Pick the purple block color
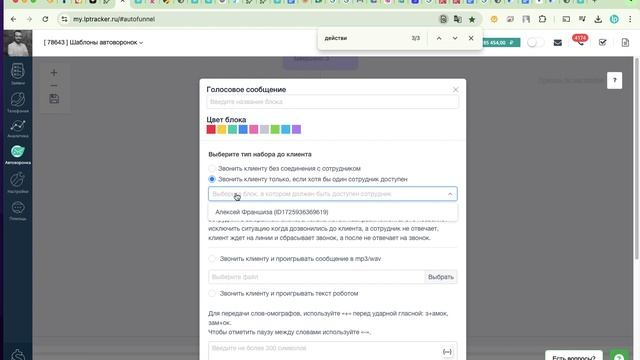This screenshot has width=640, height=360. coord(296,129)
